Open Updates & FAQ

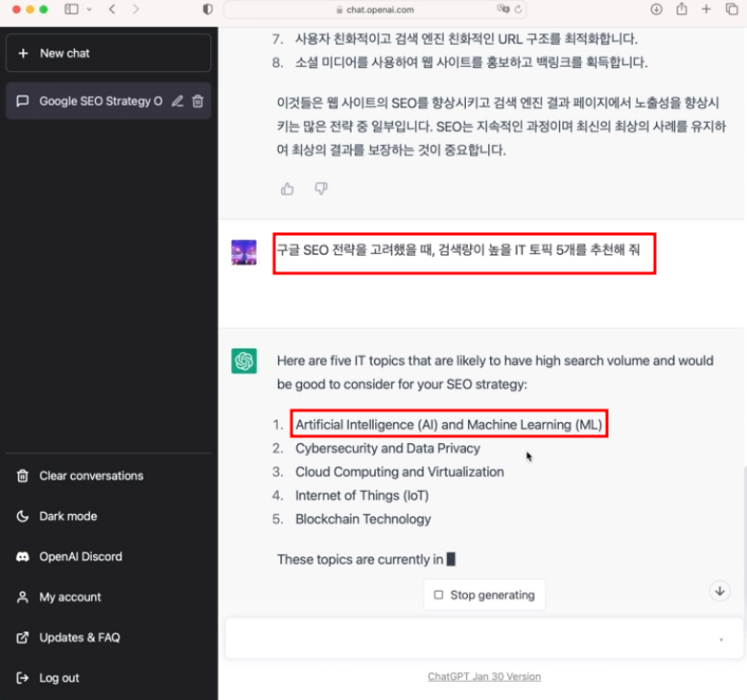(x=108, y=638)
